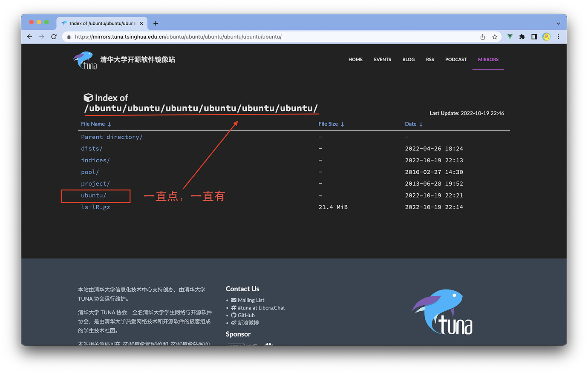
Task: Open site info lock icon
Action: pos(69,37)
